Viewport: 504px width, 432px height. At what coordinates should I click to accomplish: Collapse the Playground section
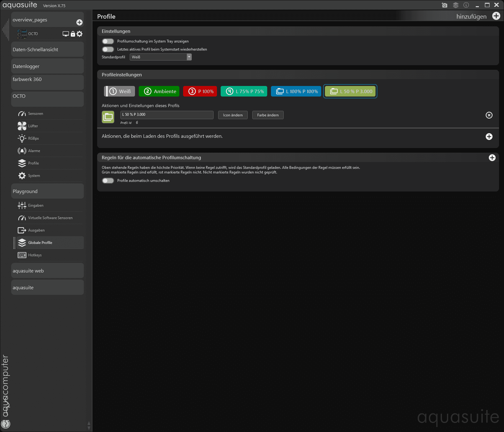(47, 191)
